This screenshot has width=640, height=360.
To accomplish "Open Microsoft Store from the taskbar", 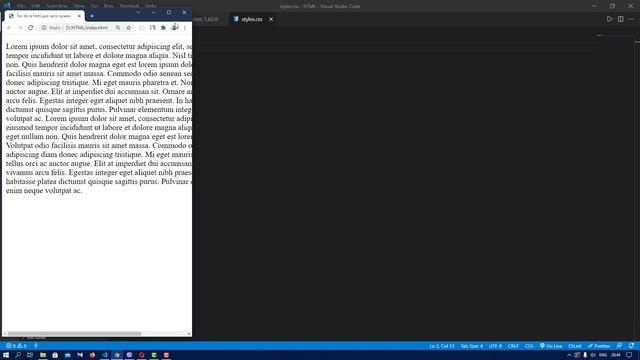I will point(55,355).
